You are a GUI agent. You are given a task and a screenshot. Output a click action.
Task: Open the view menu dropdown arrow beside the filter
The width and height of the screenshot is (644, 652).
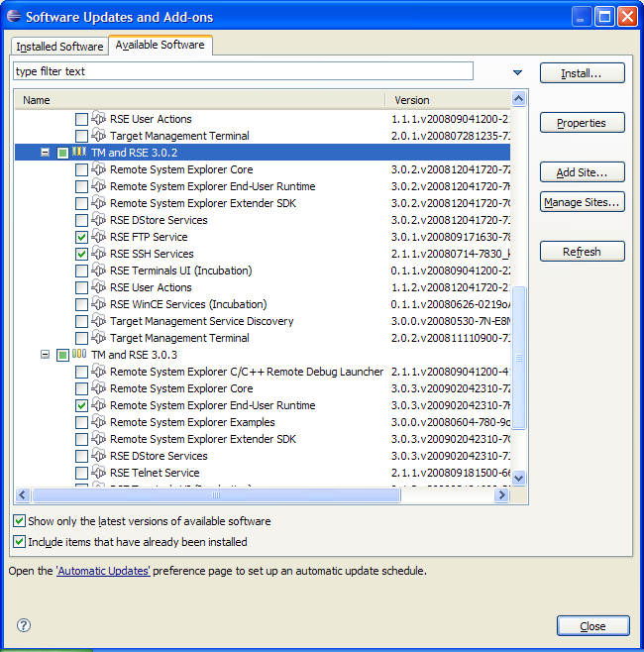517,72
